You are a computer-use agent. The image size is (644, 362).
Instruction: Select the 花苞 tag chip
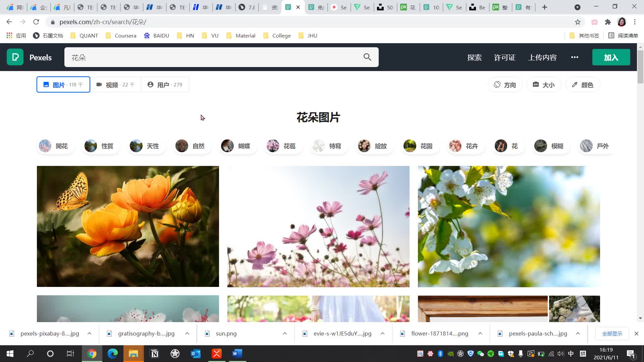[x=283, y=146]
